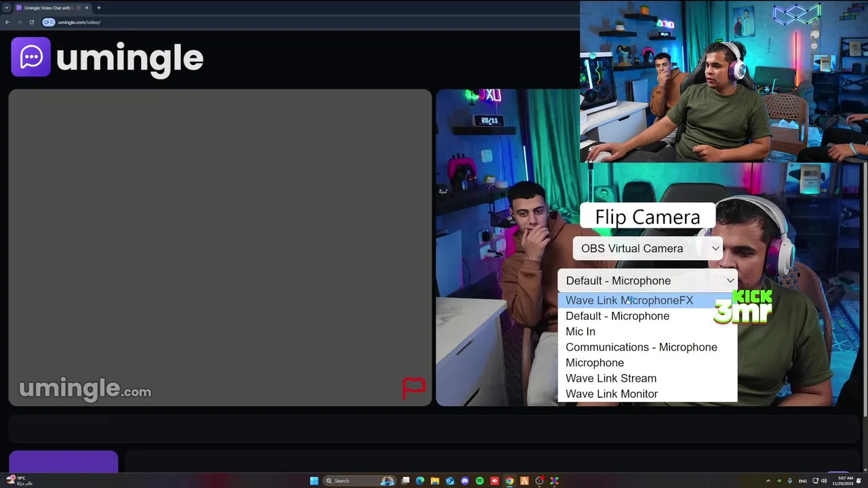Open the umingle wordmark home link
This screenshot has width=868, height=488.
tap(130, 60)
